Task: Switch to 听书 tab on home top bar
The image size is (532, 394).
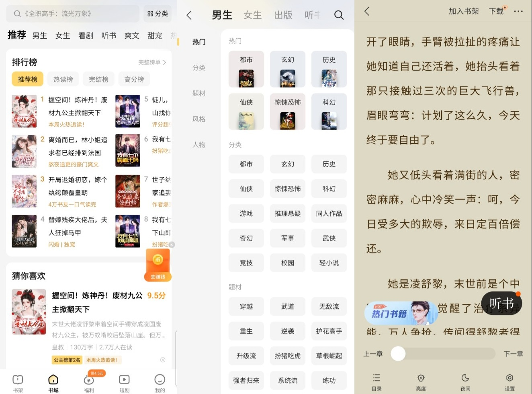Action: pyautogui.click(x=108, y=35)
